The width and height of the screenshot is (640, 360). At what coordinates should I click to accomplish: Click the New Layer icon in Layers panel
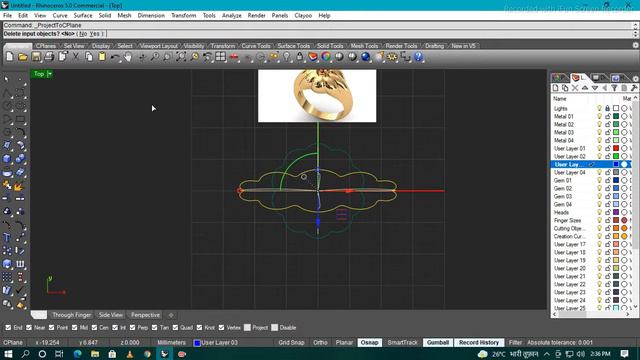tap(555, 88)
